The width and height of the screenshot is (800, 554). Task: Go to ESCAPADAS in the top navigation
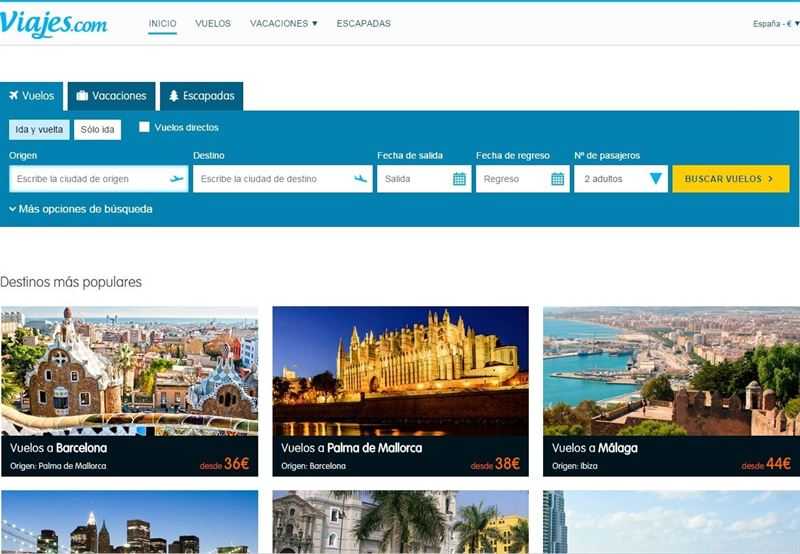tap(364, 23)
